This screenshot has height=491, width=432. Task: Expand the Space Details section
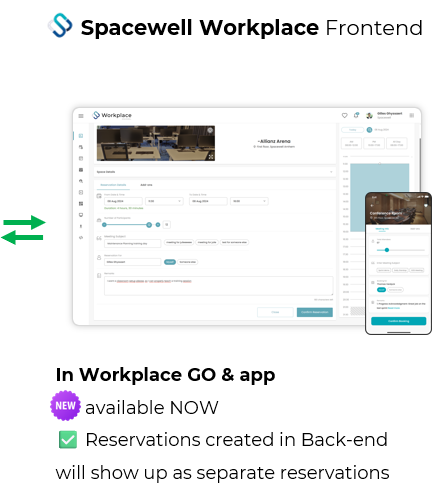(215, 172)
